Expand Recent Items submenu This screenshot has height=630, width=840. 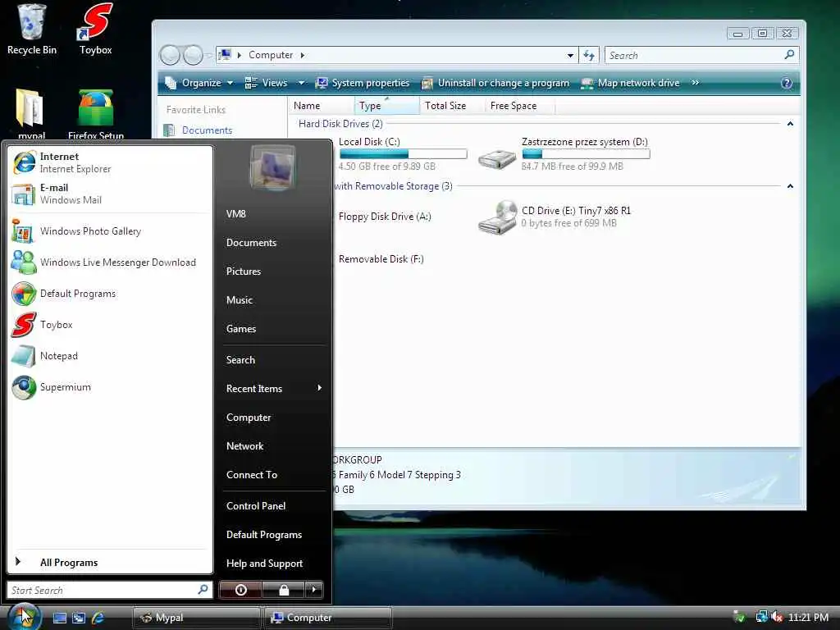[274, 388]
